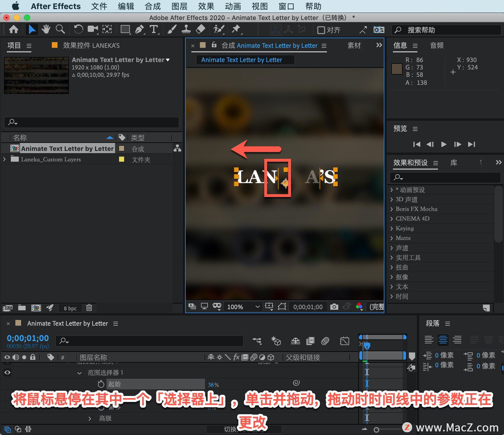
Task: Open the graph editor icon in timeline
Action: (344, 341)
